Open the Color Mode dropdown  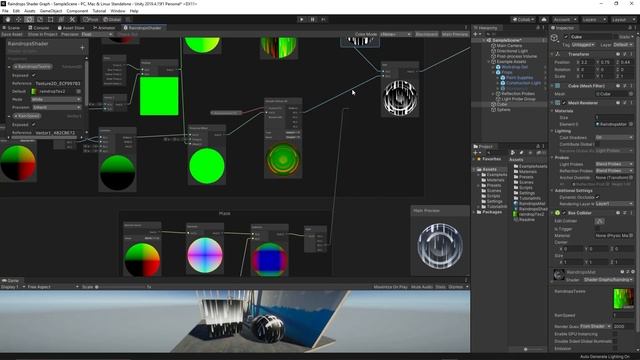396,34
